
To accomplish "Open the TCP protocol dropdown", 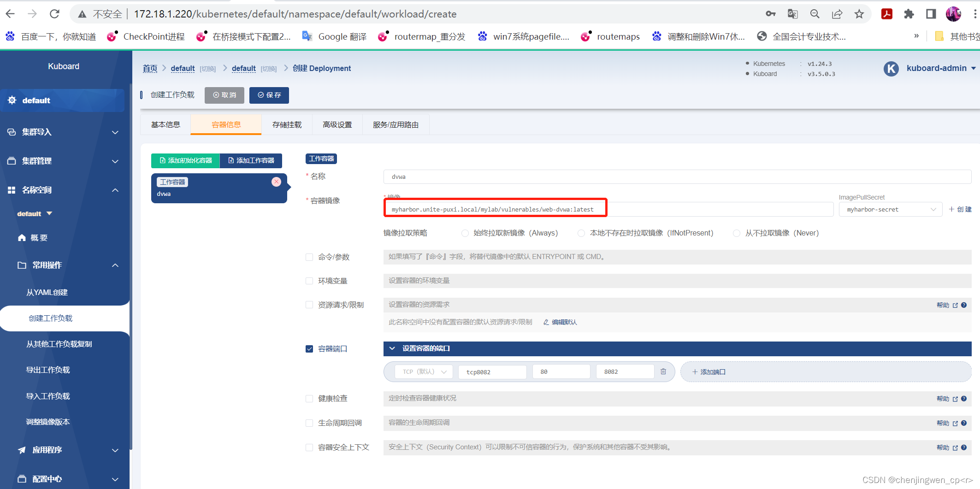I will tap(424, 372).
